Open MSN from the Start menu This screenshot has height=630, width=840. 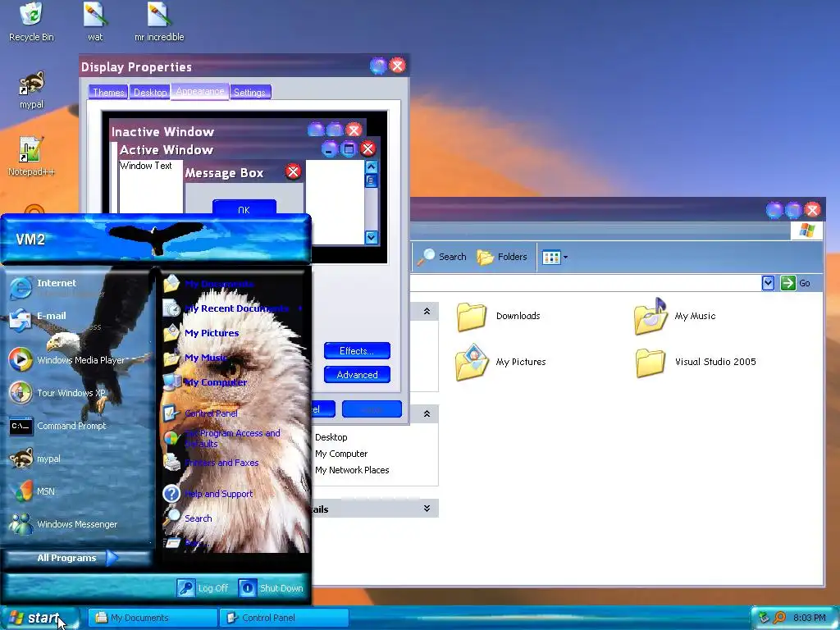coord(78,491)
